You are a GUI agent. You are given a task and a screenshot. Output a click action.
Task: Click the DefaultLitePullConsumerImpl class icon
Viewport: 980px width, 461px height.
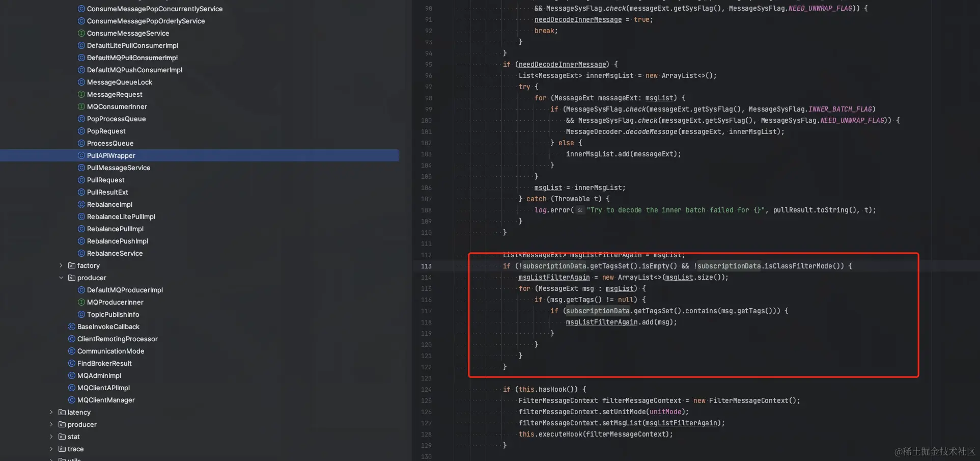tap(81, 45)
